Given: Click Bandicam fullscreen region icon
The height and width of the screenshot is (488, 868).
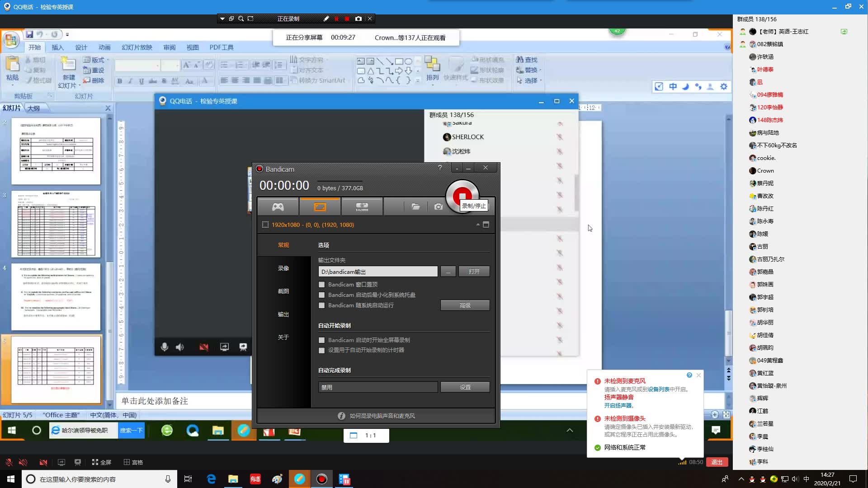Looking at the screenshot, I should click(486, 225).
